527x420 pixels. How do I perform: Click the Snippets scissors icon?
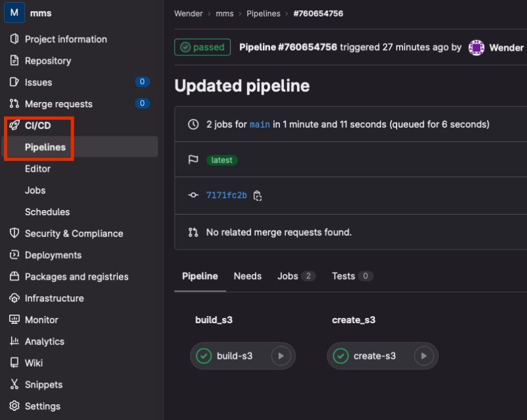[14, 384]
